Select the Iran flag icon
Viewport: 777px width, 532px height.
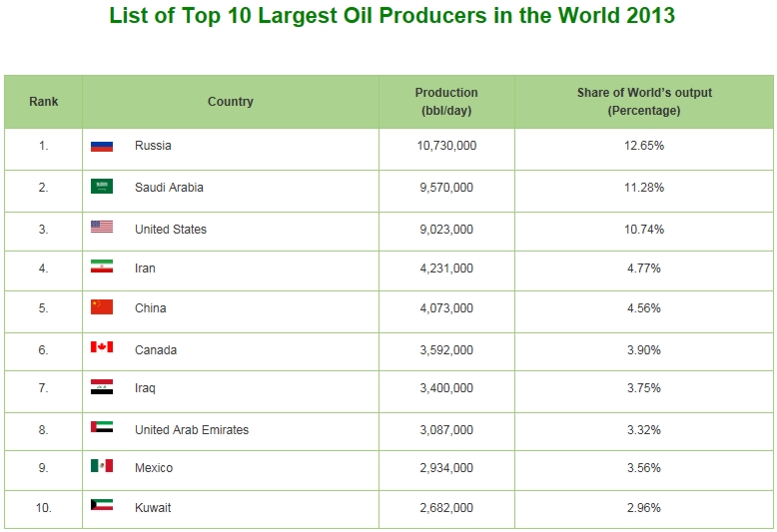[x=102, y=267]
